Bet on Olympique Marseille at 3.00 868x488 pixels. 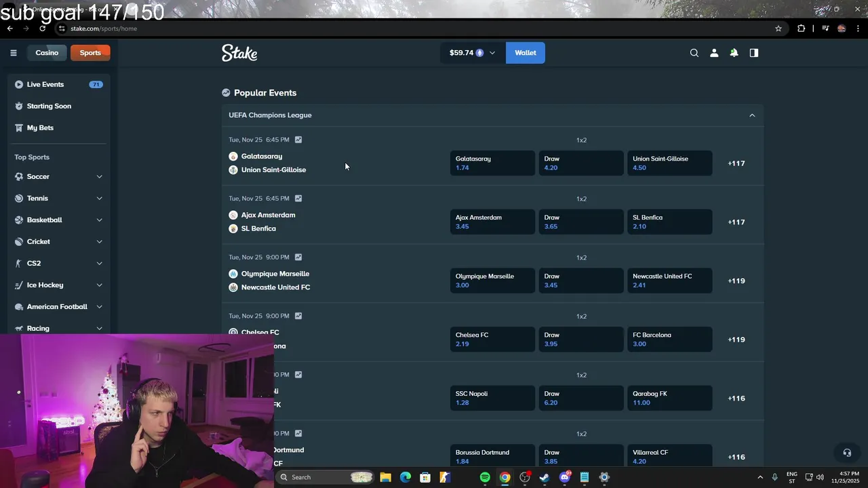tap(492, 281)
